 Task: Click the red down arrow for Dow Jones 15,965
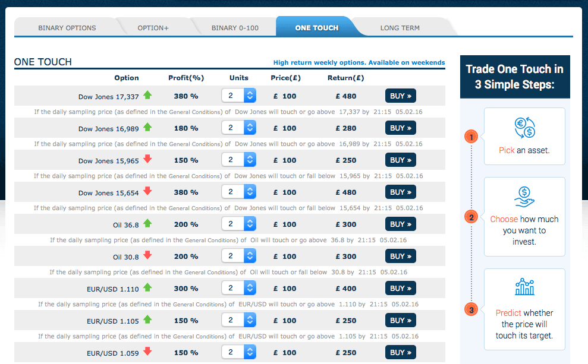click(x=147, y=159)
